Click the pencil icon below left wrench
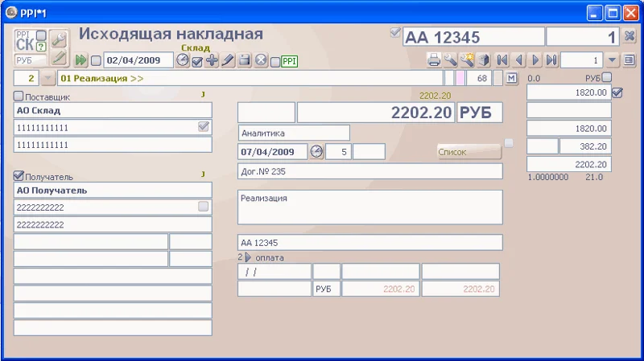644x361 pixels. pos(59,57)
